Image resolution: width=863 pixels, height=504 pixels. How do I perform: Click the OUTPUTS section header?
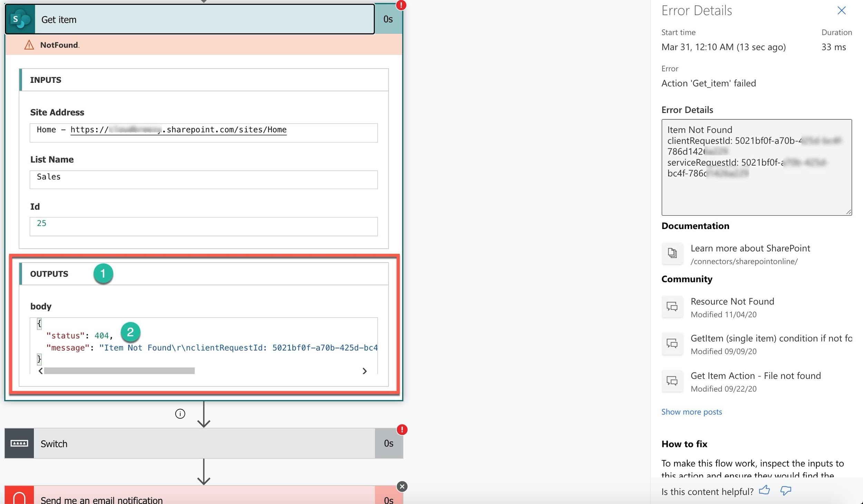click(204, 274)
